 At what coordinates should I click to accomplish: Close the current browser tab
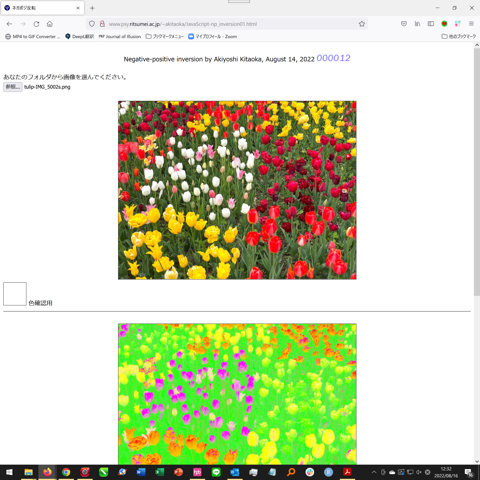tap(78, 8)
